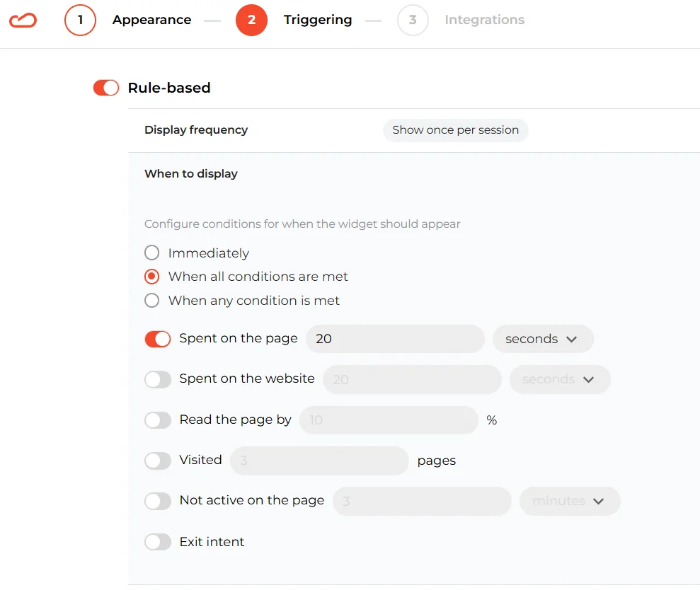Select the Immediately radio option
Viewport: 700px width, 590px height.
(x=151, y=253)
